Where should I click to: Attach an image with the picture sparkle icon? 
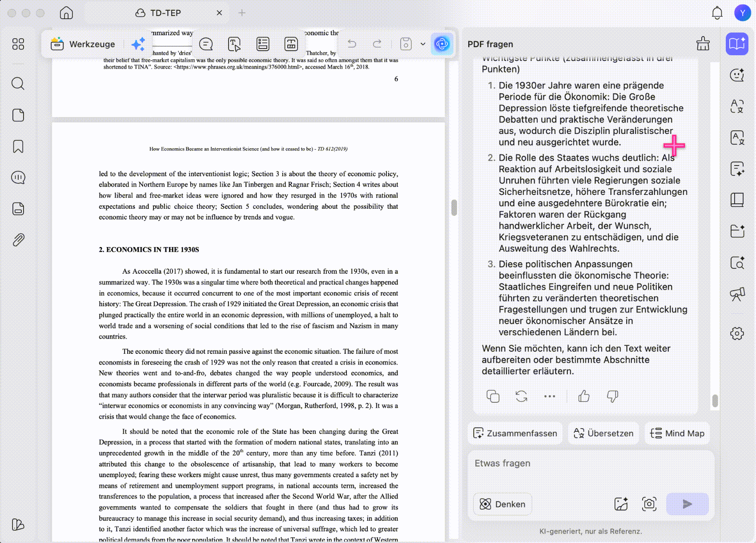tap(621, 504)
